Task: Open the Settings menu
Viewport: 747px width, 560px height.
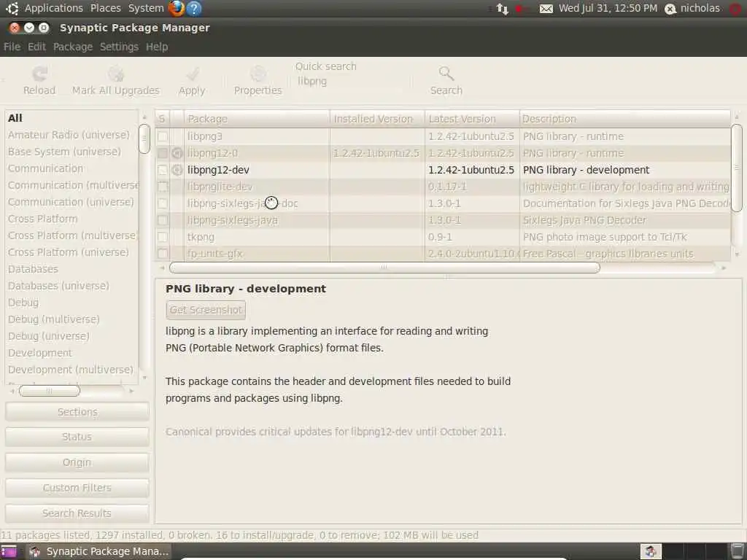Action: coord(119,47)
